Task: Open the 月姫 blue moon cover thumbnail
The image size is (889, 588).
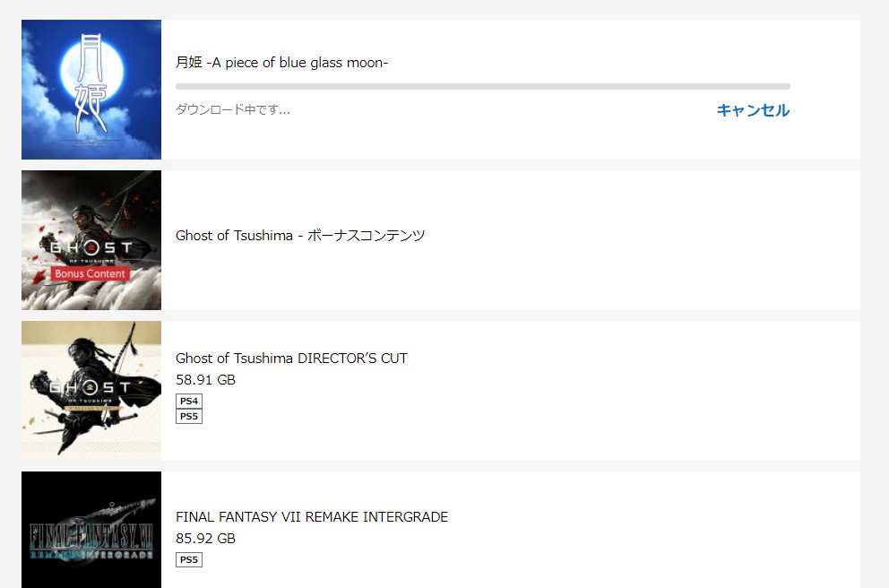Action: point(91,90)
